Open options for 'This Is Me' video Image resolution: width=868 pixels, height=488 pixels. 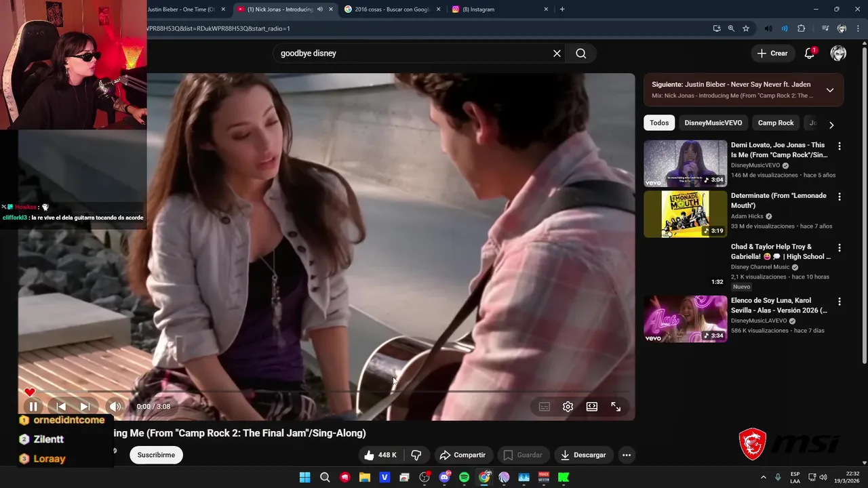coord(840,146)
